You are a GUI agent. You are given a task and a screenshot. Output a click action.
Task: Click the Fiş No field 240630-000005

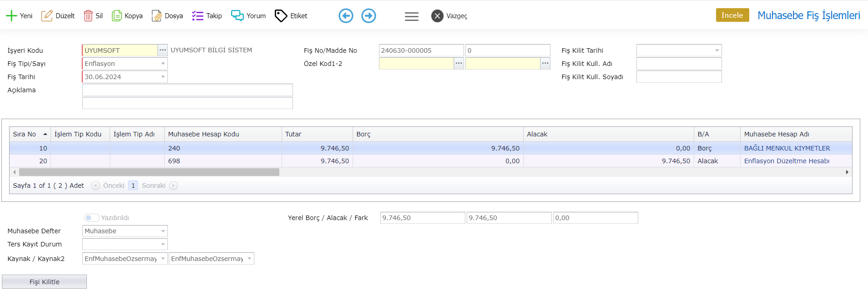(421, 50)
